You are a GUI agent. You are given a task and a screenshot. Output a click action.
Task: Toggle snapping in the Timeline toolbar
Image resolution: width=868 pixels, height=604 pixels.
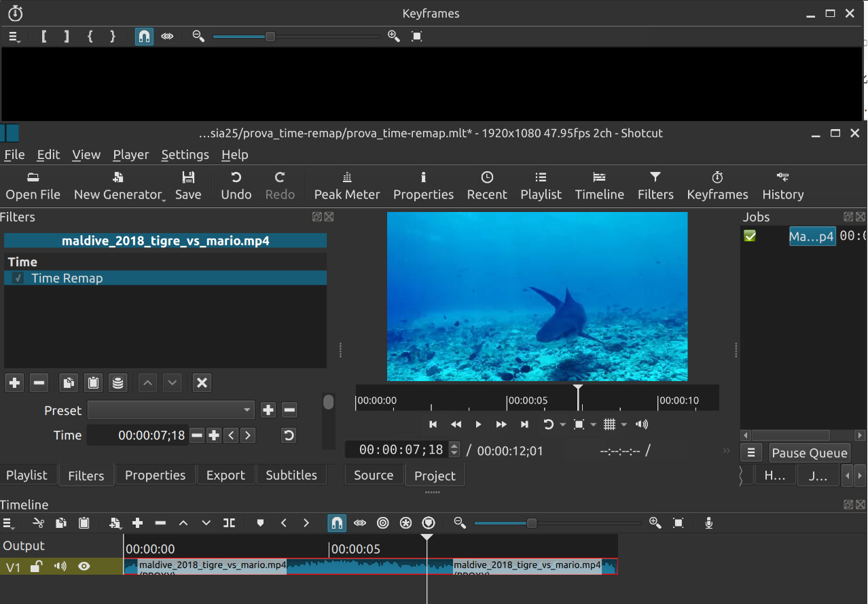click(337, 522)
